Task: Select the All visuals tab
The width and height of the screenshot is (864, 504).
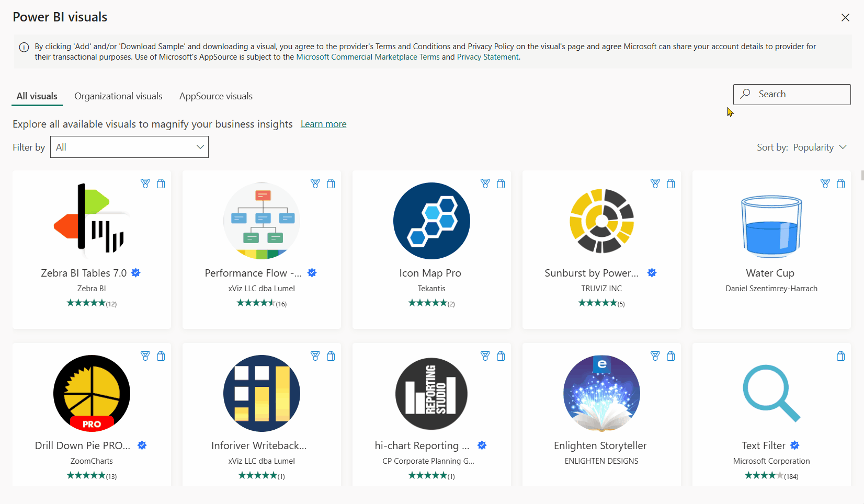Action: [x=37, y=96]
